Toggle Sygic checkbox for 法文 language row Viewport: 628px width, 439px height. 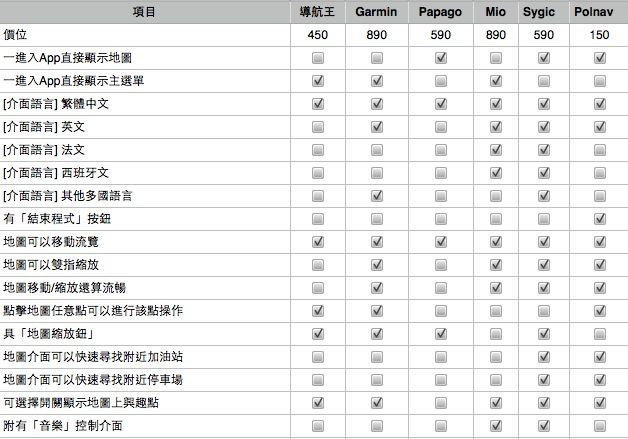click(544, 150)
